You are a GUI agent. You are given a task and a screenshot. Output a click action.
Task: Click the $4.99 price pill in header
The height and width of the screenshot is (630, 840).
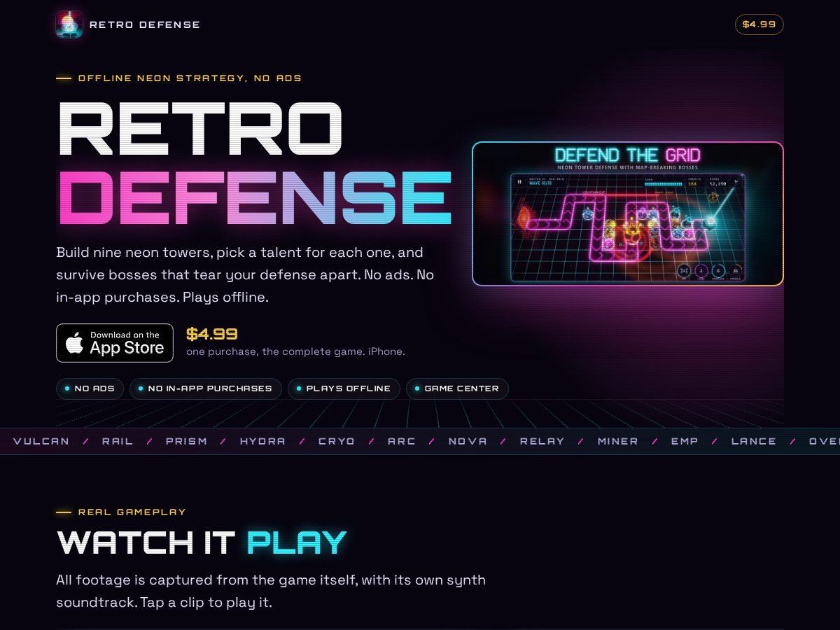point(759,24)
